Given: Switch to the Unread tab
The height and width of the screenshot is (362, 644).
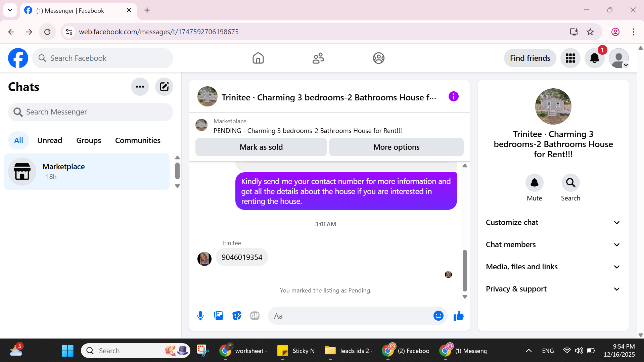Looking at the screenshot, I should tap(50, 140).
